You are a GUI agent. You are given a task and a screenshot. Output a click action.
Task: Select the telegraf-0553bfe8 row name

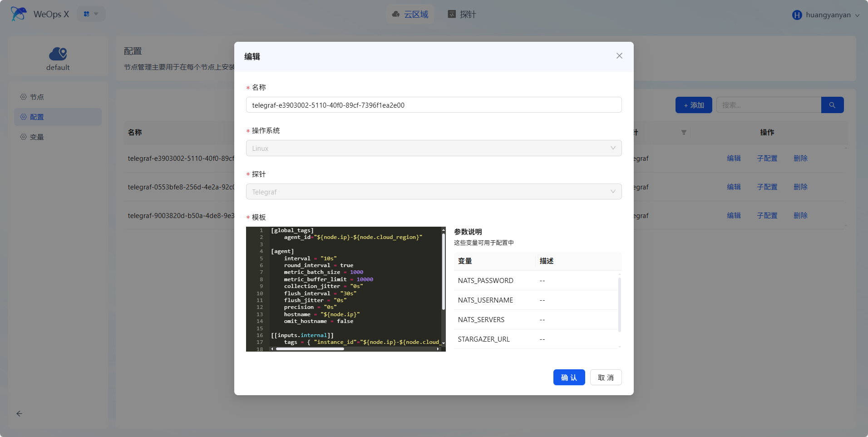coord(181,187)
